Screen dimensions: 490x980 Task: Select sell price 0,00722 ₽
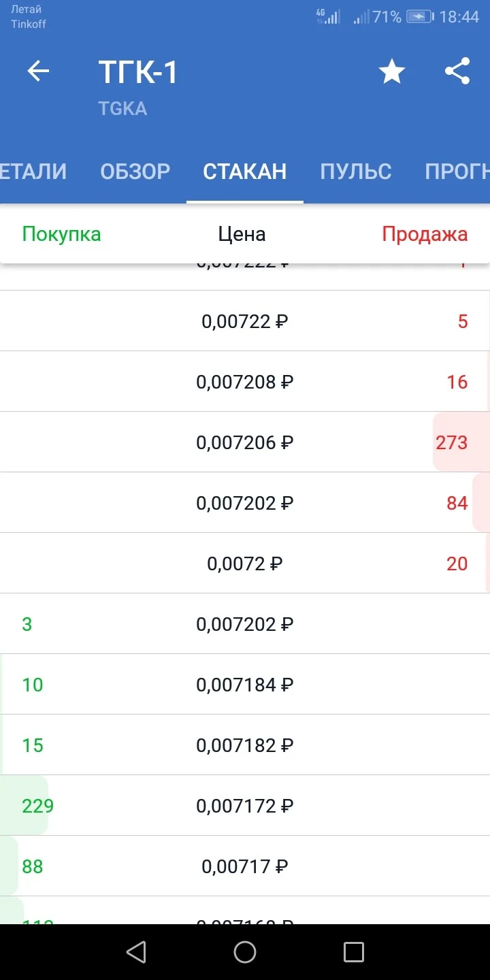click(245, 321)
